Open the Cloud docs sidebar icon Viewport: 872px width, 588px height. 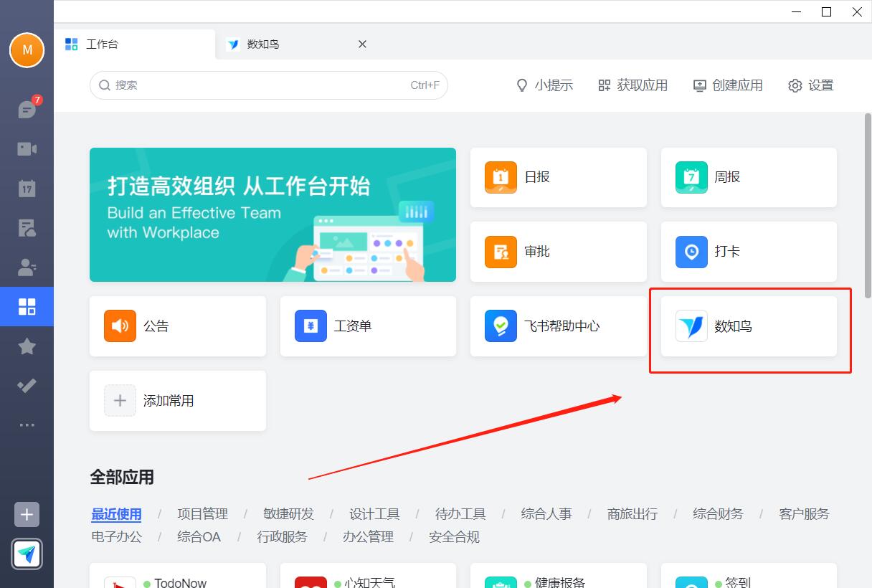[x=27, y=228]
